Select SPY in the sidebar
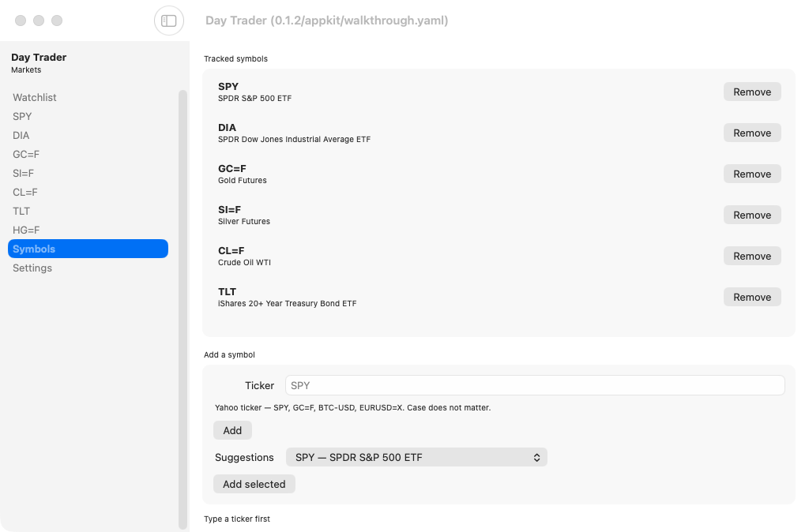 pos(88,117)
